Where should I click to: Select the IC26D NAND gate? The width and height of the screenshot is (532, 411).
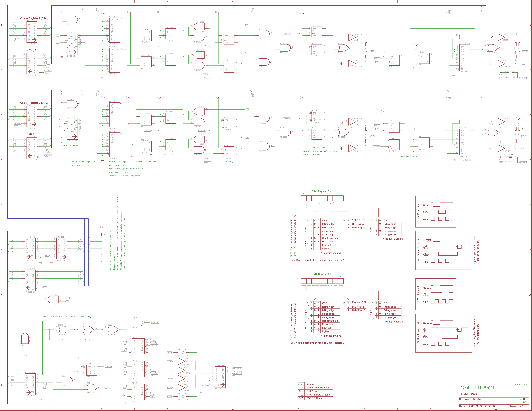137,322
